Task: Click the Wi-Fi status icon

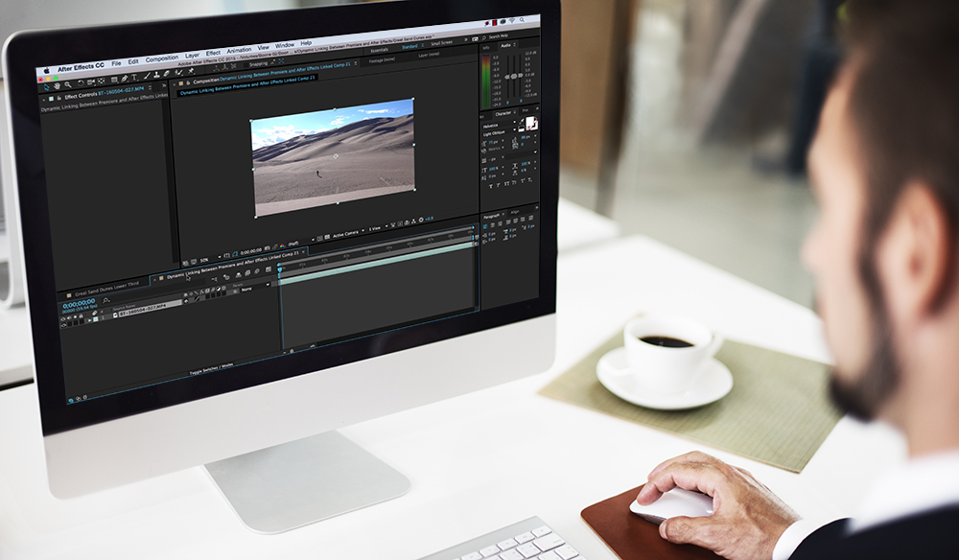Action: click(512, 21)
